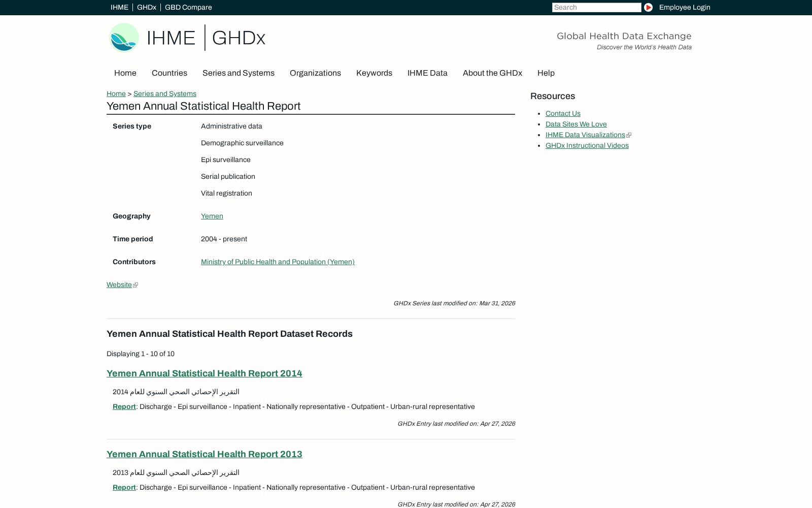Screen dimensions: 812x508
Task: Click the IHME leaf logo icon
Action: pos(124,37)
